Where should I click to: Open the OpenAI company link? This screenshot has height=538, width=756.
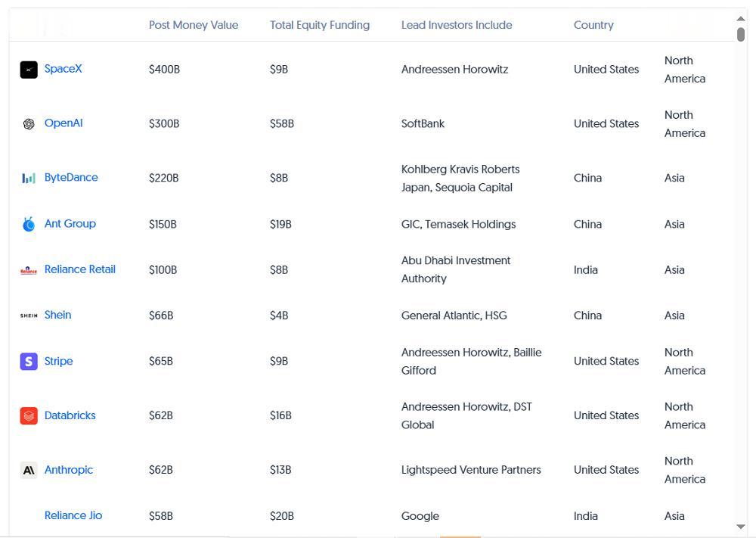coord(64,123)
